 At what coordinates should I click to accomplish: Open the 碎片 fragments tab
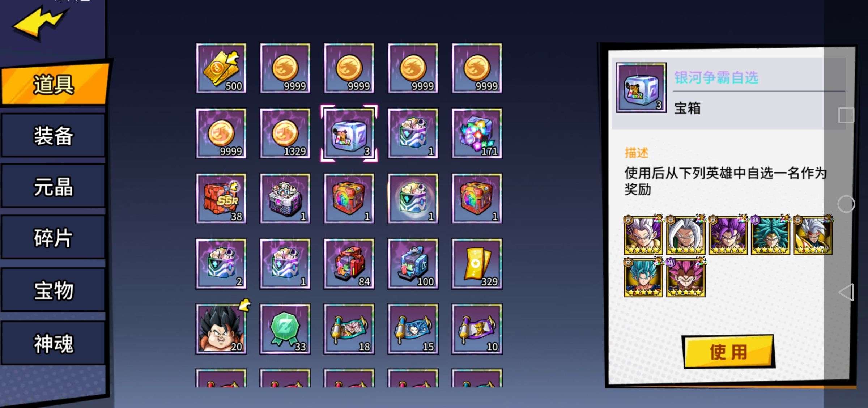tap(53, 238)
